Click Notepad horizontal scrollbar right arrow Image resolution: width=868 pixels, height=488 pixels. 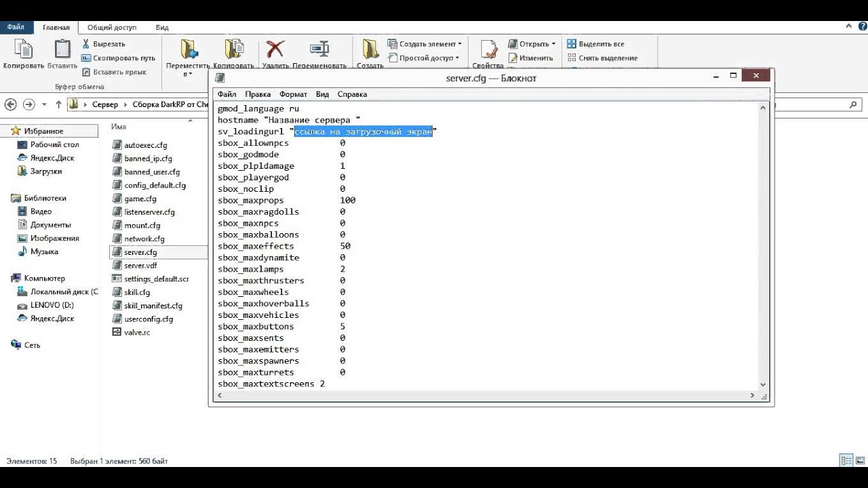pyautogui.click(x=752, y=395)
